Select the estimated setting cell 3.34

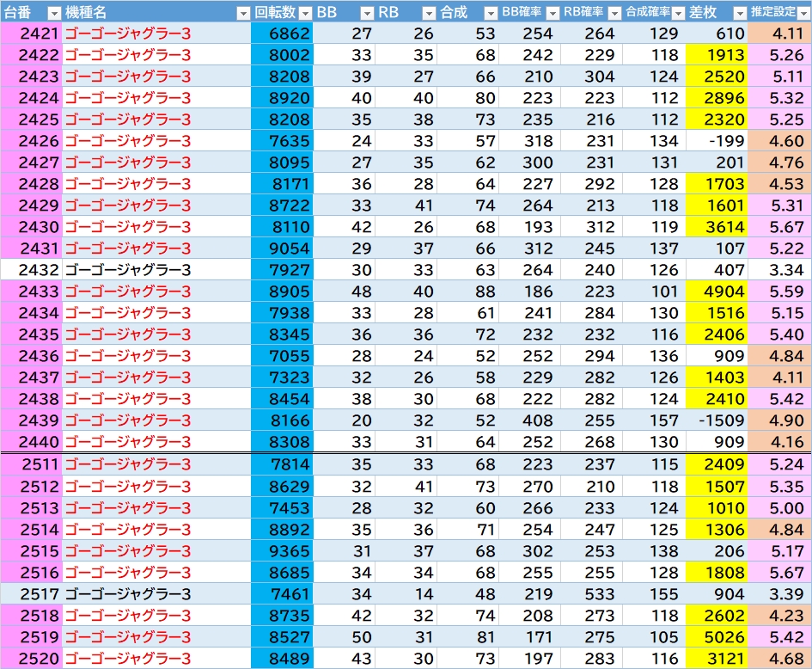[x=780, y=269]
